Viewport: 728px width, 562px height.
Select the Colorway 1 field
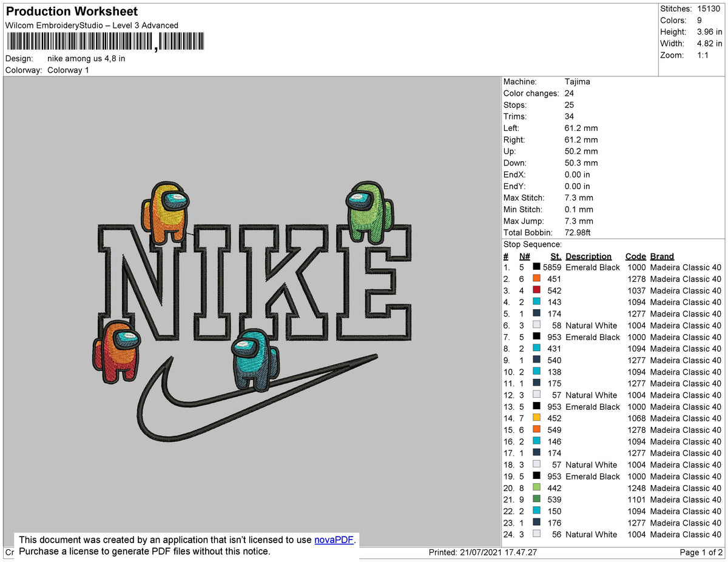[68, 70]
